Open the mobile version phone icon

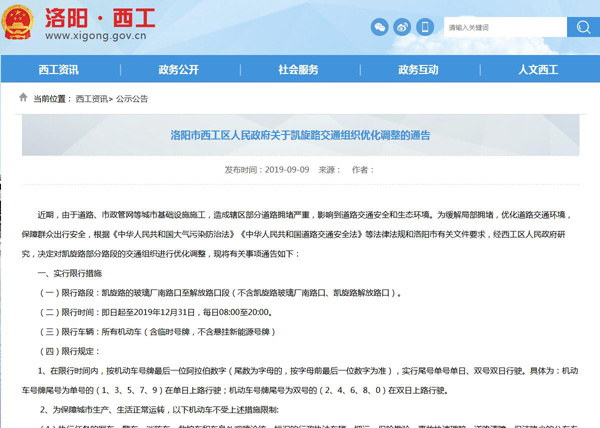(425, 27)
